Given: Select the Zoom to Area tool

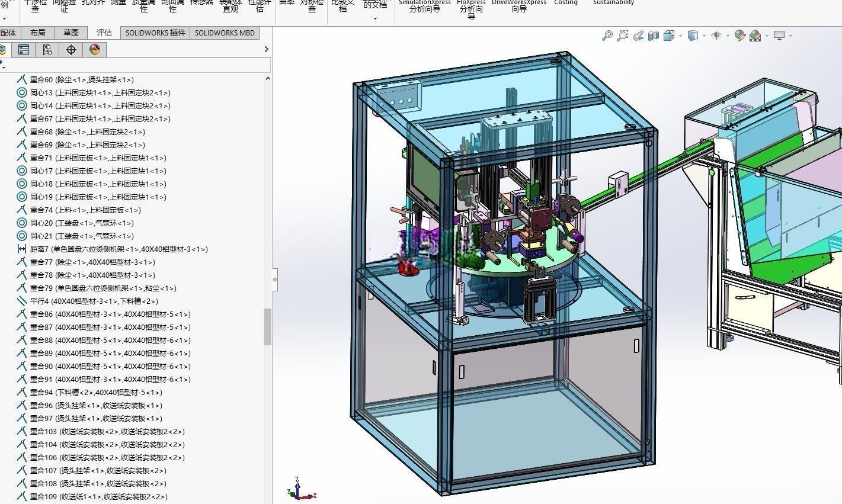Looking at the screenshot, I should (622, 36).
